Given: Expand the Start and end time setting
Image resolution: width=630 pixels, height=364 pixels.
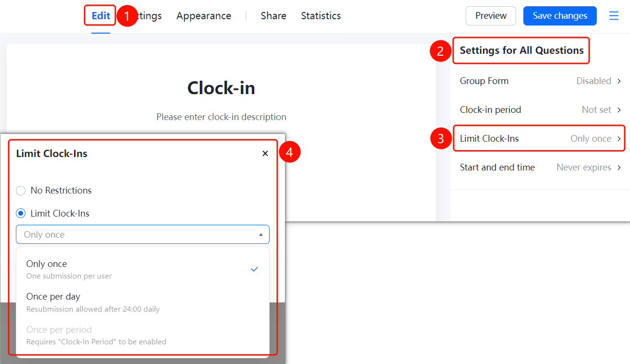Looking at the screenshot, I should coord(540,168).
